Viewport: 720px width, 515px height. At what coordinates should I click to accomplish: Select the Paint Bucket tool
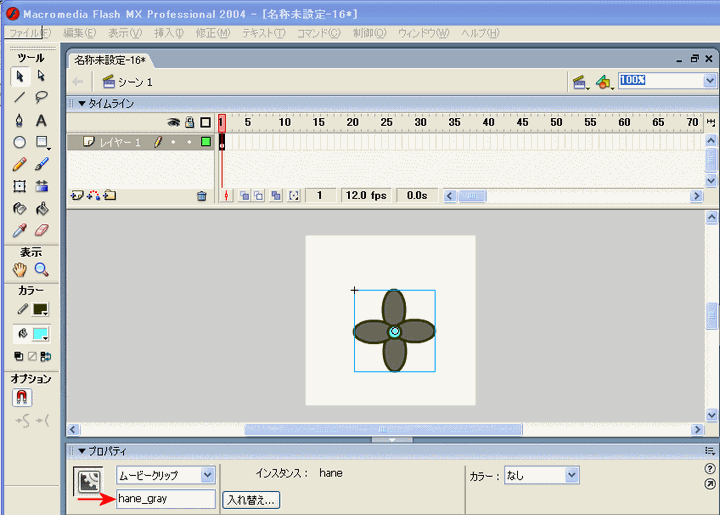point(41,209)
